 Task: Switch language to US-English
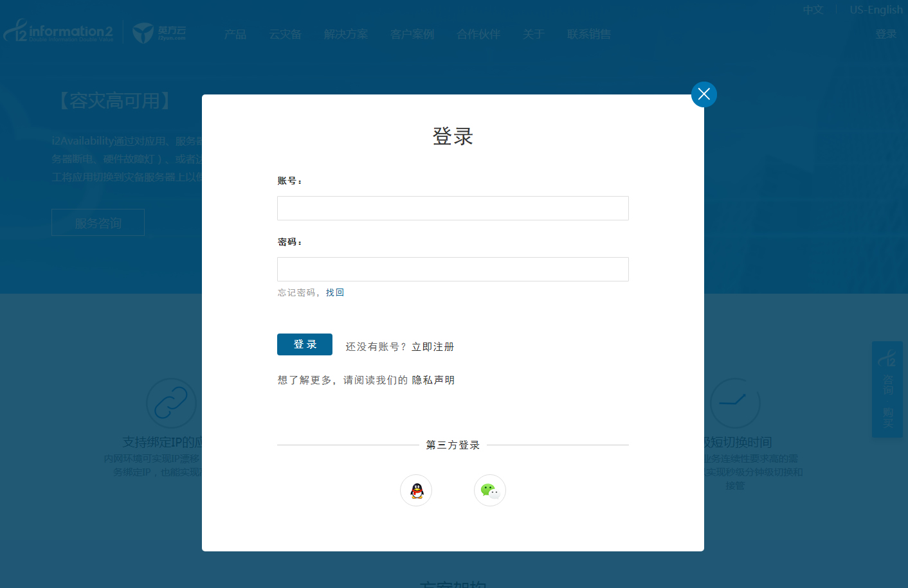(876, 10)
